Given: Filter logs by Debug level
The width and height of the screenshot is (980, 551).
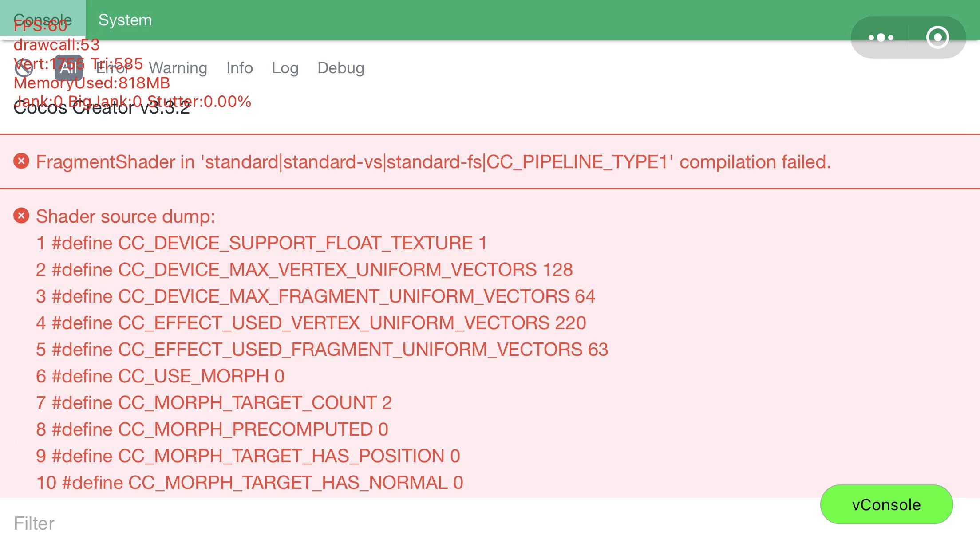Looking at the screenshot, I should coord(341,68).
